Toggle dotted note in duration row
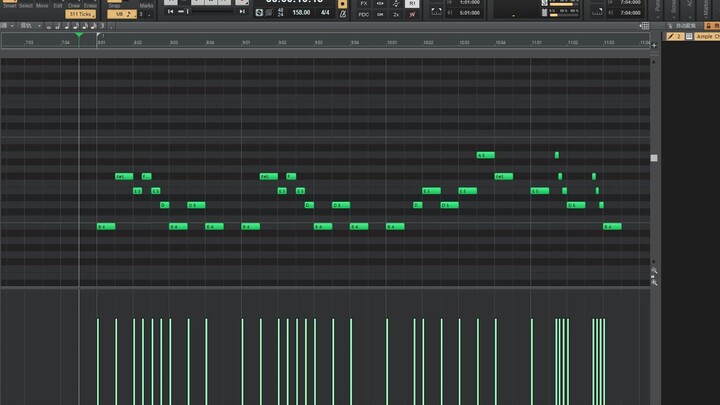This screenshot has height=405, width=720. [x=111, y=27]
